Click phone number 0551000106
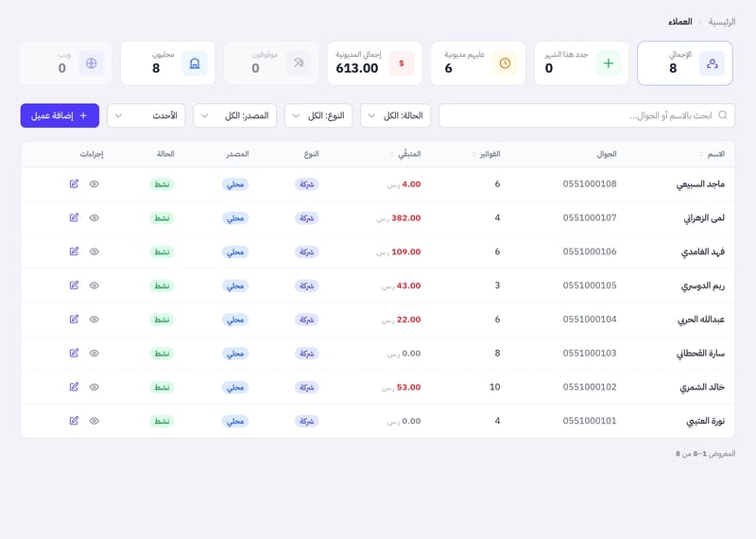The height and width of the screenshot is (539, 756). coord(590,252)
